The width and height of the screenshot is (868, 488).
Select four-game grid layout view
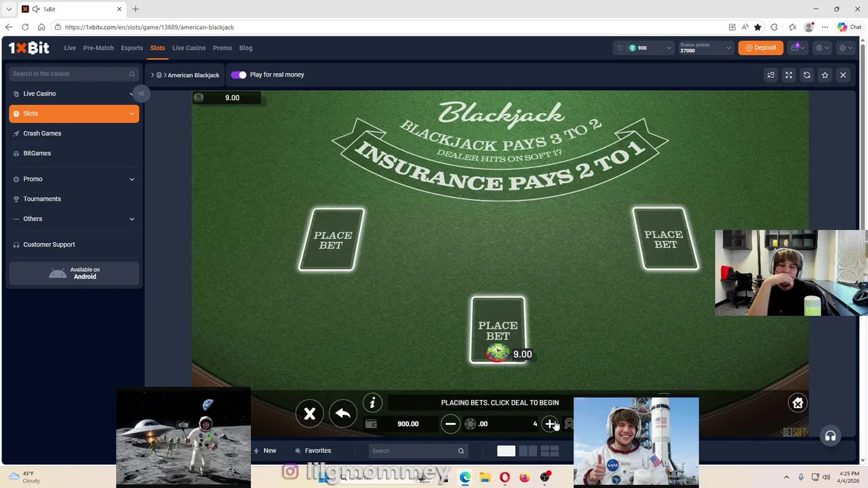(549, 451)
